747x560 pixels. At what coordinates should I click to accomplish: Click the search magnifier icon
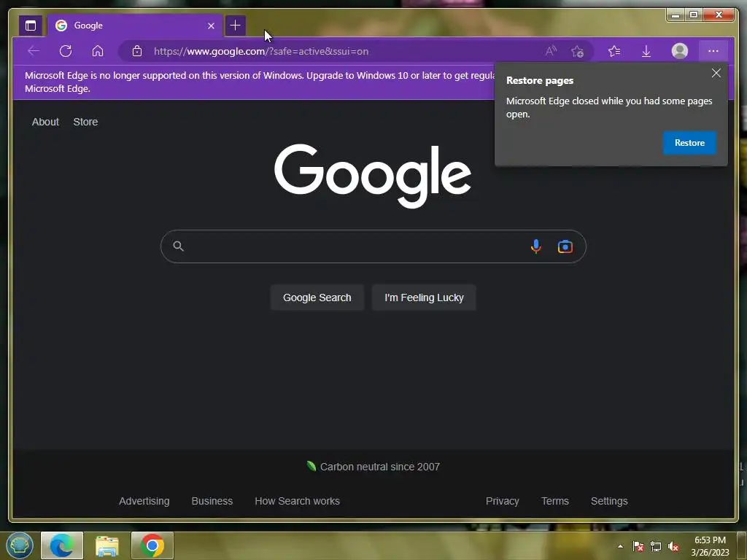click(x=178, y=246)
